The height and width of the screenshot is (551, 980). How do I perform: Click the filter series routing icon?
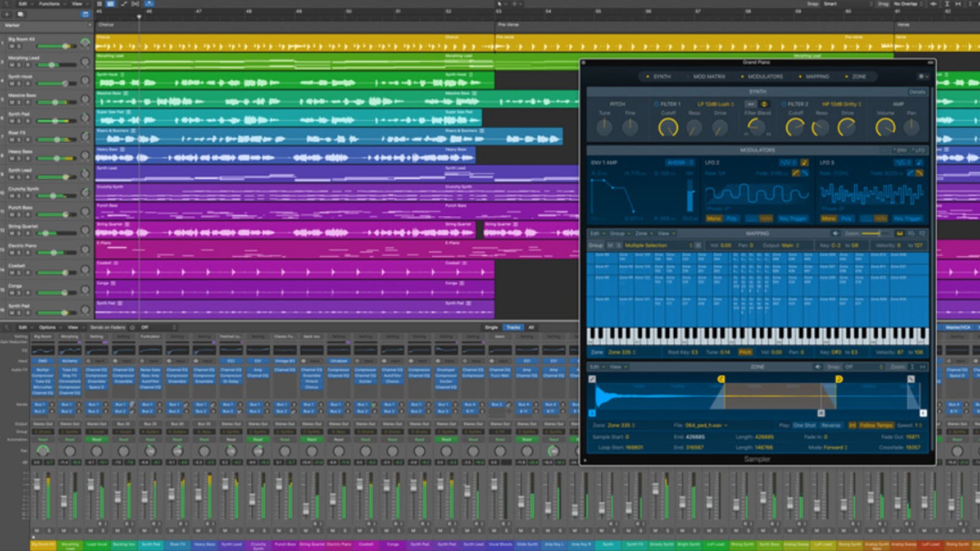[x=751, y=104]
